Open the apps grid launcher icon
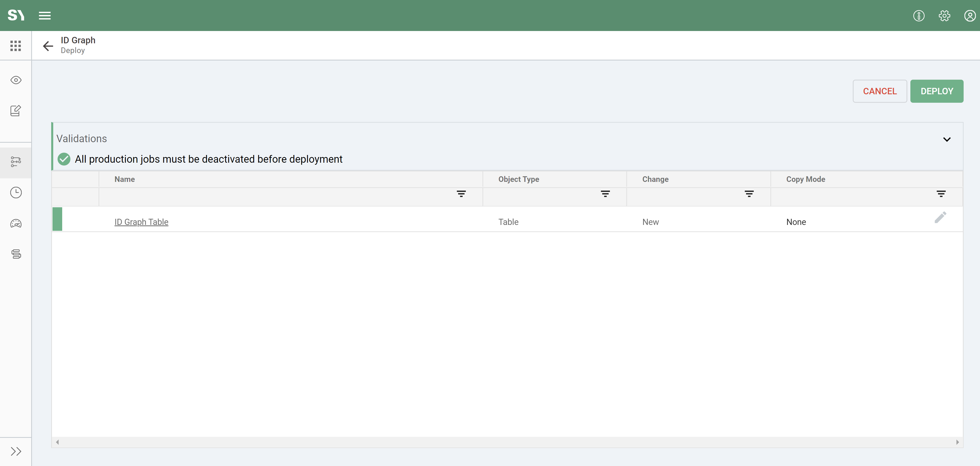The width and height of the screenshot is (980, 466). (x=16, y=46)
